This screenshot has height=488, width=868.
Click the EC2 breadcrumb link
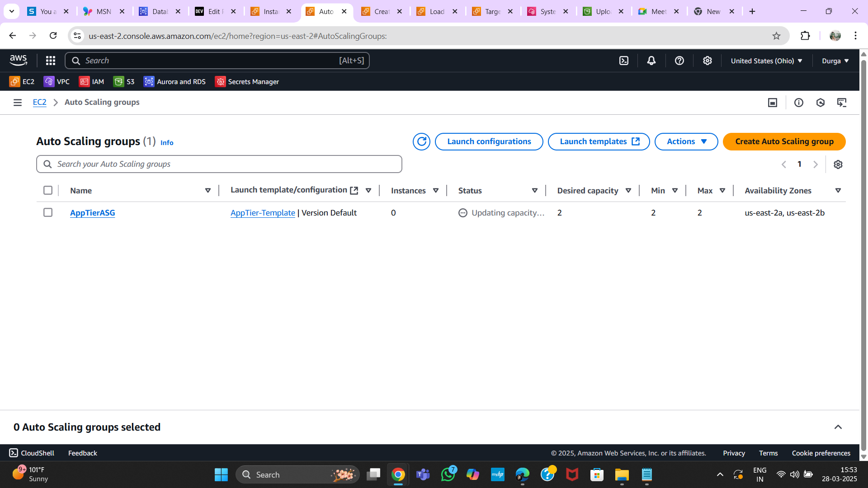(40, 102)
